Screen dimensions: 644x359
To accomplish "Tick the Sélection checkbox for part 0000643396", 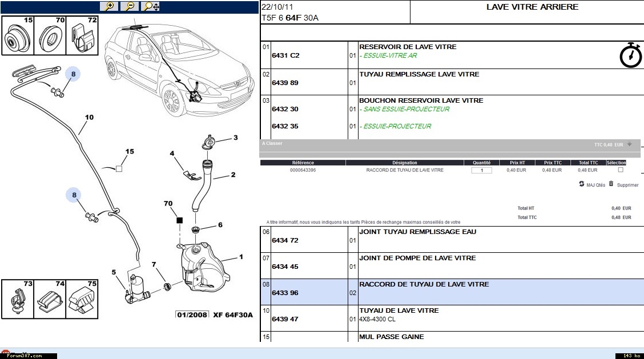I will (x=621, y=170).
